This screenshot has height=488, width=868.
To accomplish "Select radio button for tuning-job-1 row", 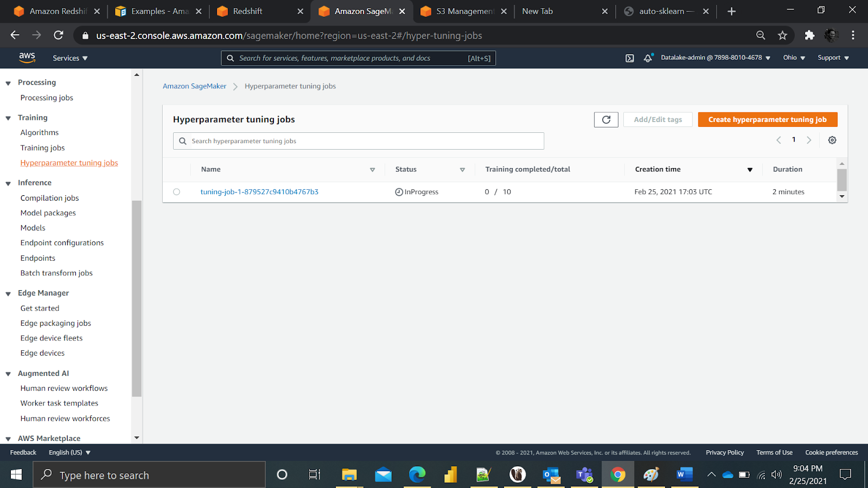I will pyautogui.click(x=176, y=192).
